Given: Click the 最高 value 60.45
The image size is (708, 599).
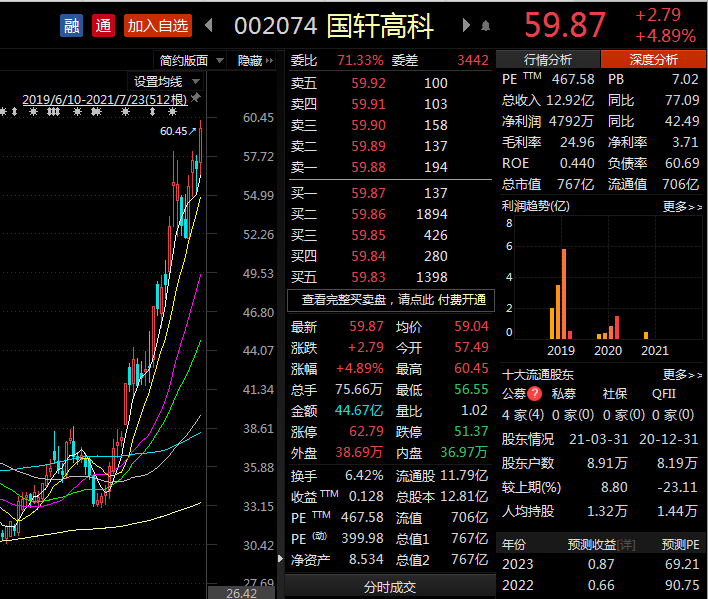Looking at the screenshot, I should coord(471,368).
